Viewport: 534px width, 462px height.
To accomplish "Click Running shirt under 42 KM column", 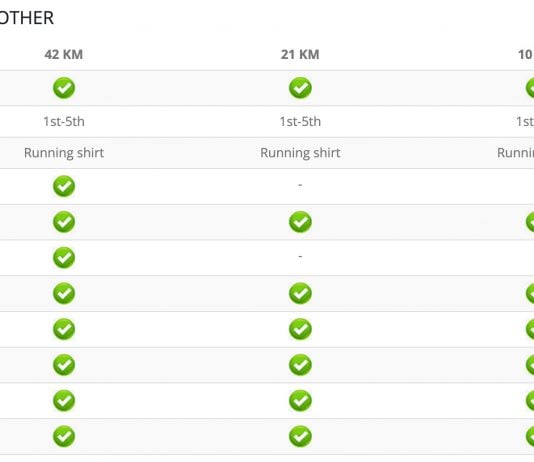I will 64,153.
